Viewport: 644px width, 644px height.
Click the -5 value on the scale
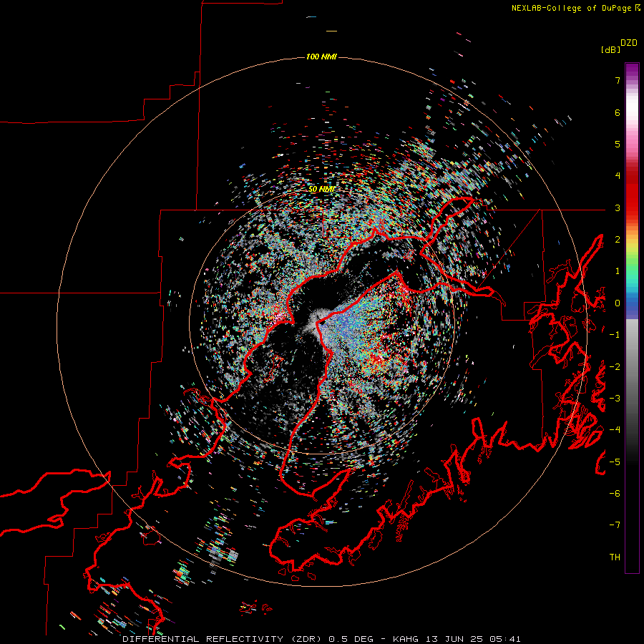coord(615,462)
